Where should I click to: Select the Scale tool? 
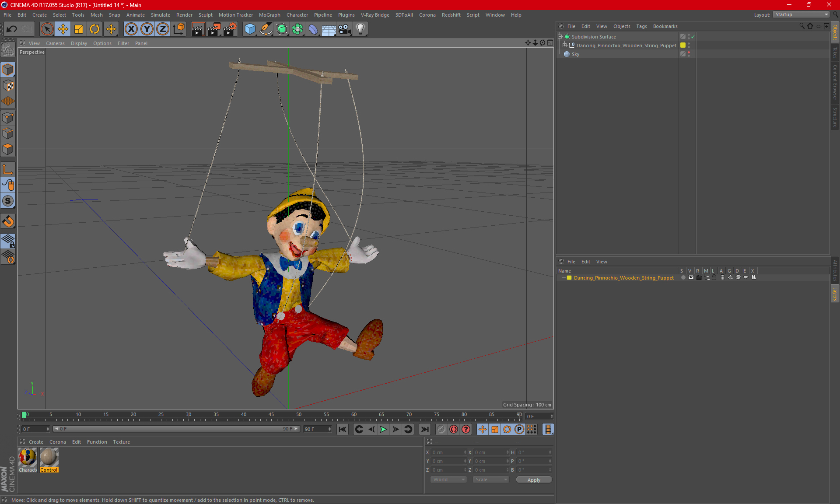(79, 29)
